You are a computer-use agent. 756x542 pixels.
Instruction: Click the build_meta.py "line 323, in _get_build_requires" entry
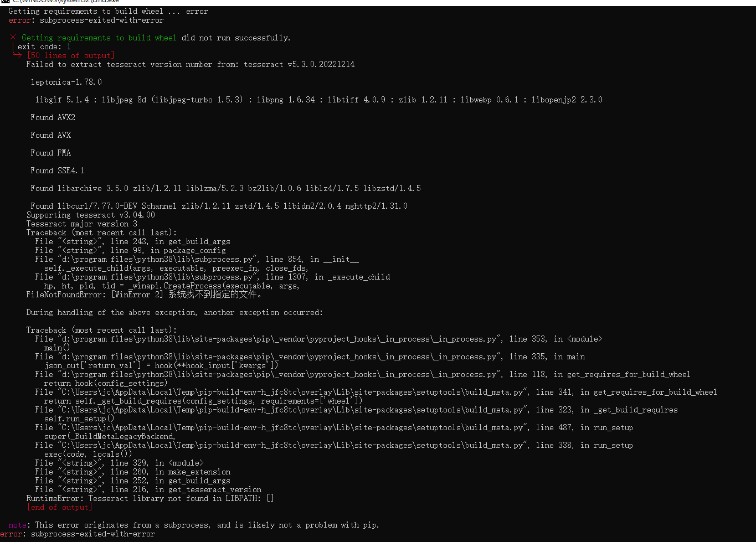[357, 410]
